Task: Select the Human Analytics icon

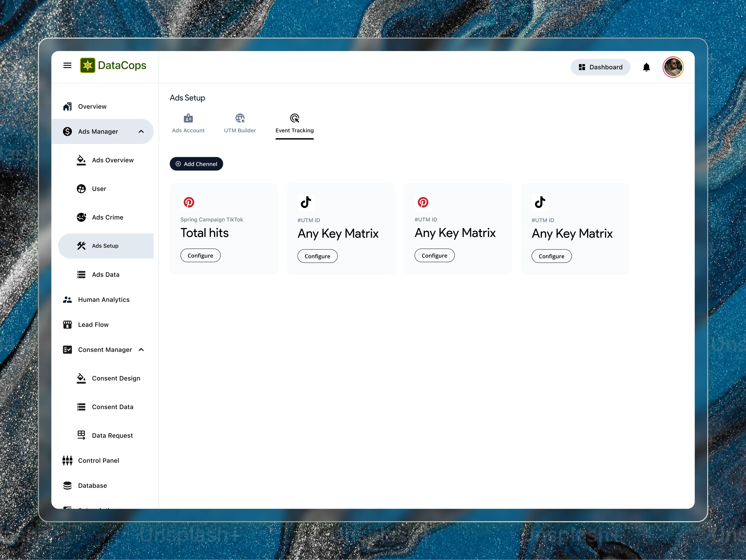Action: point(67,300)
